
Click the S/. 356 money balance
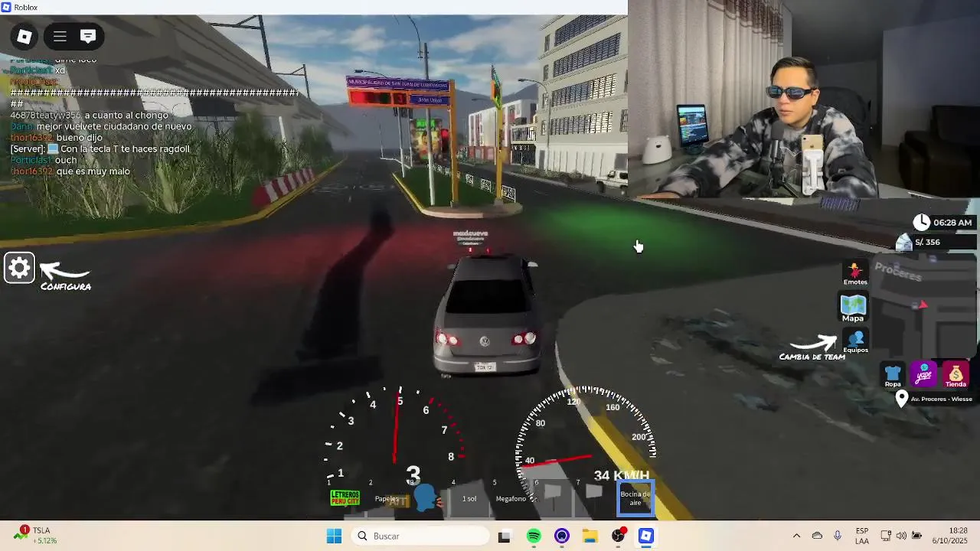tap(927, 242)
